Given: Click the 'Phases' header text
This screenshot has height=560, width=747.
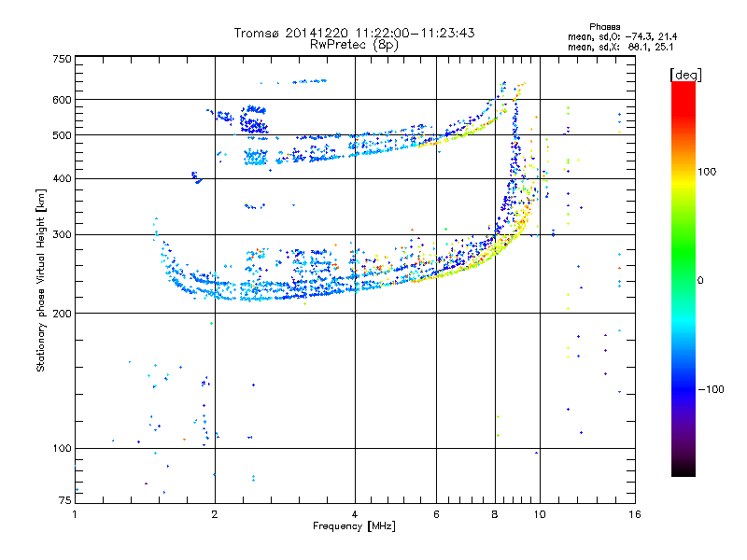Looking at the screenshot, I should click(x=604, y=27).
